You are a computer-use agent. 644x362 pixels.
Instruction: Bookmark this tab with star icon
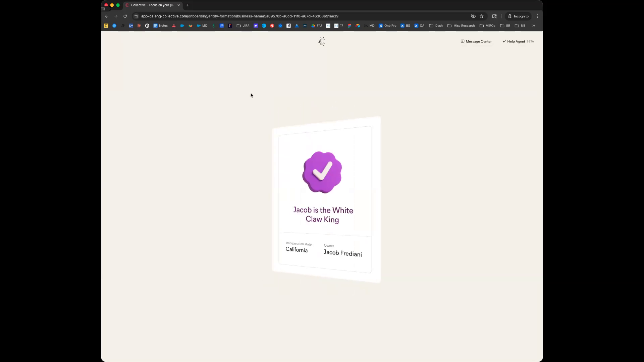(482, 16)
